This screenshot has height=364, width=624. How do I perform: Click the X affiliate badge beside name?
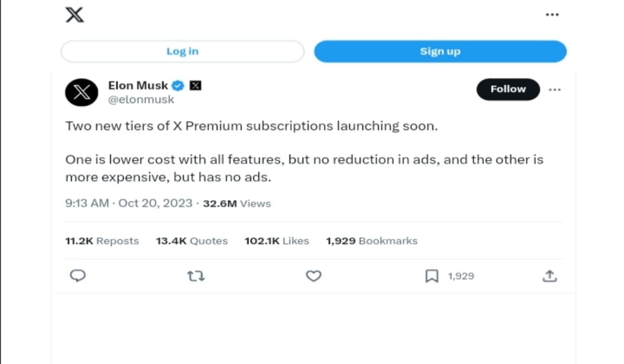(x=196, y=85)
